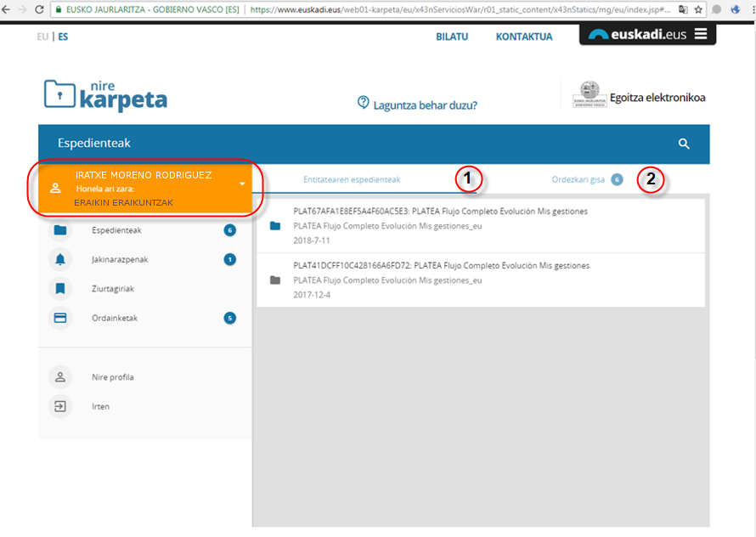
Task: Open the euskadi.eus hamburger menu
Action: coord(700,35)
